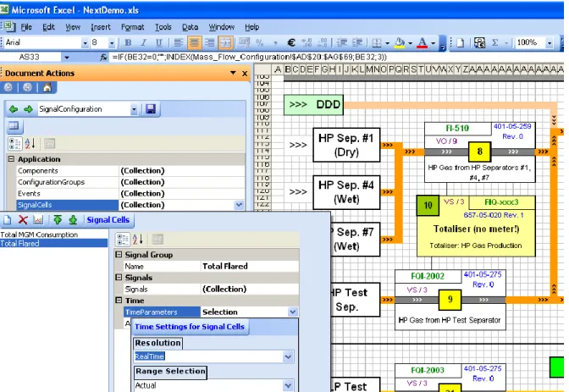Open the Format menu
This screenshot has height=392, width=569.
tap(132, 27)
